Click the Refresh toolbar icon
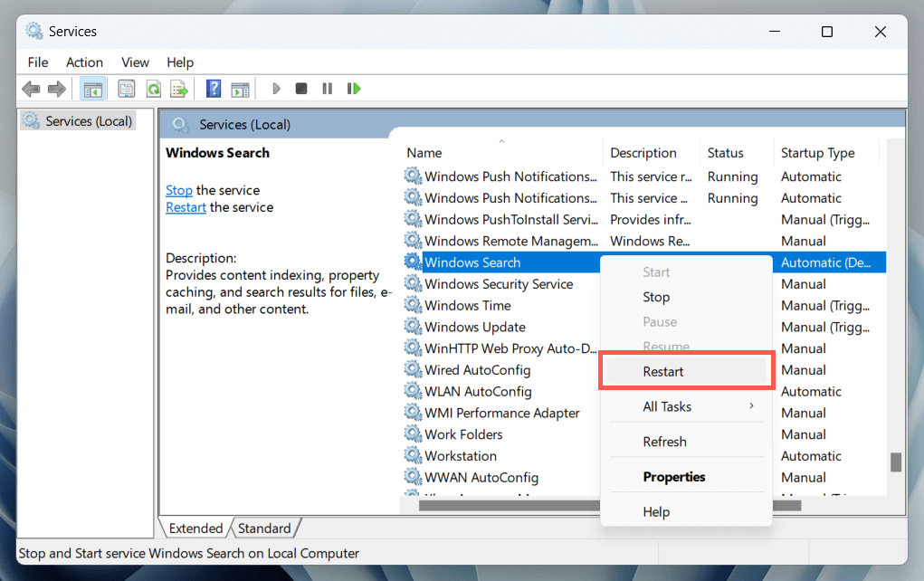Viewport: 924px width, 581px height. (154, 89)
